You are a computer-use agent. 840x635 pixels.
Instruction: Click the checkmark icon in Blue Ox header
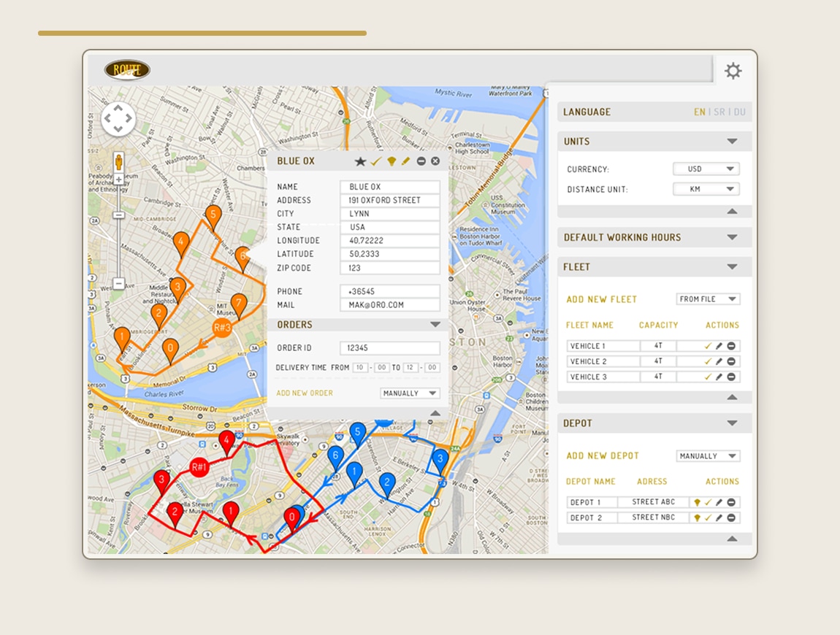[376, 161]
